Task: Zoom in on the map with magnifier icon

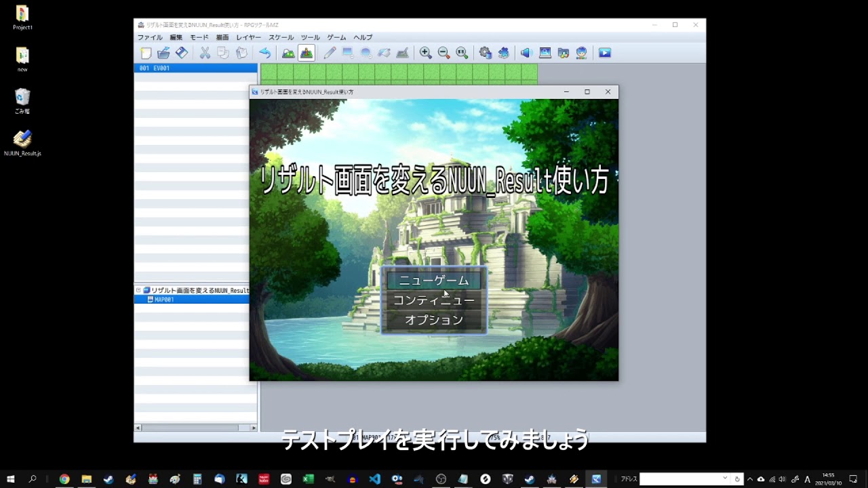Action: [x=425, y=52]
